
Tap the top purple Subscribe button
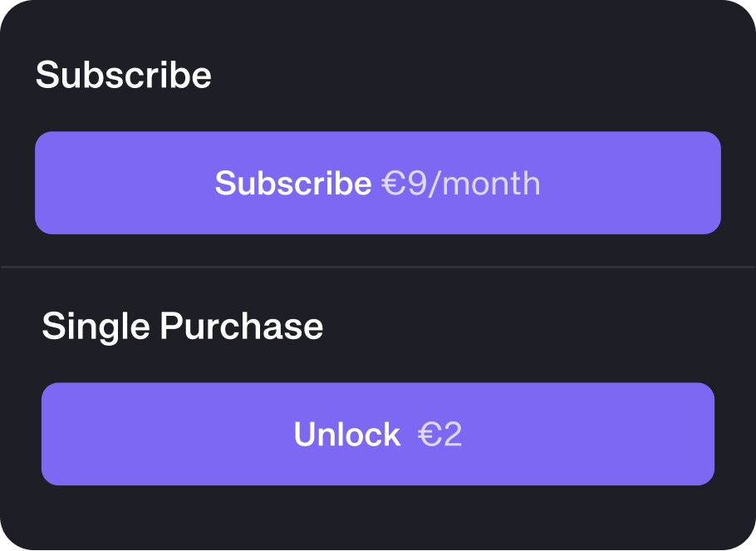click(x=377, y=183)
